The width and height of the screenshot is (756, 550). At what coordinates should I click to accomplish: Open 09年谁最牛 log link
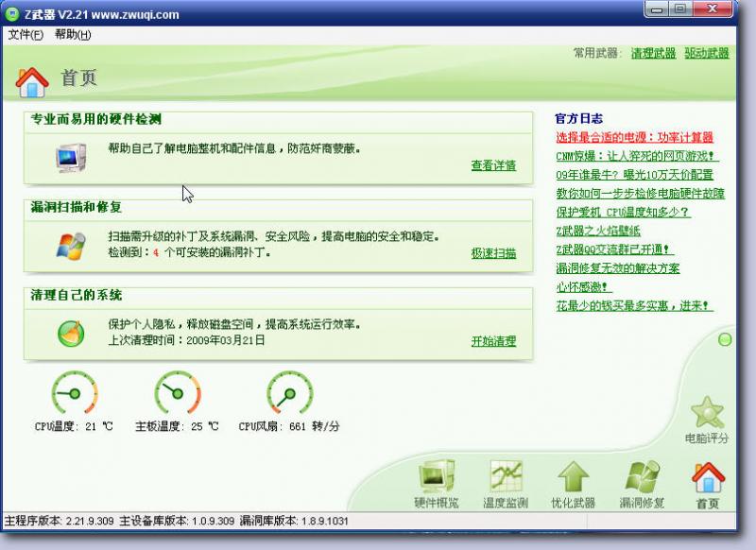pyautogui.click(x=634, y=175)
